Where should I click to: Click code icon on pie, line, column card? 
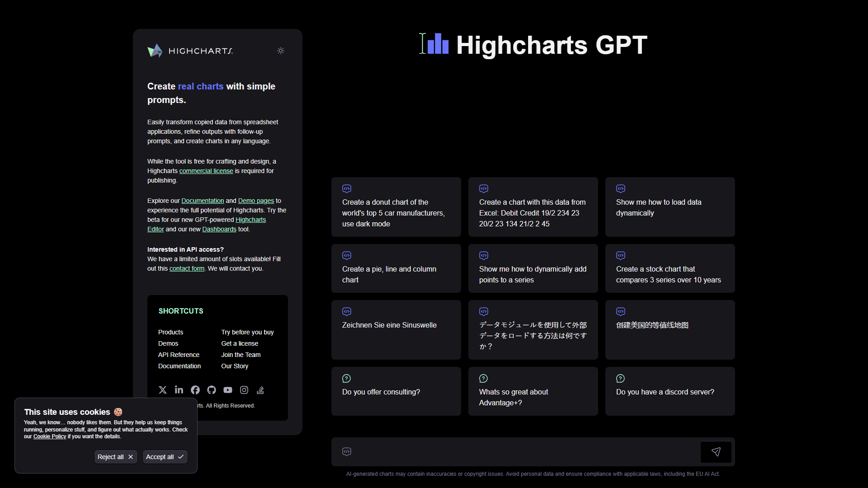tap(347, 255)
